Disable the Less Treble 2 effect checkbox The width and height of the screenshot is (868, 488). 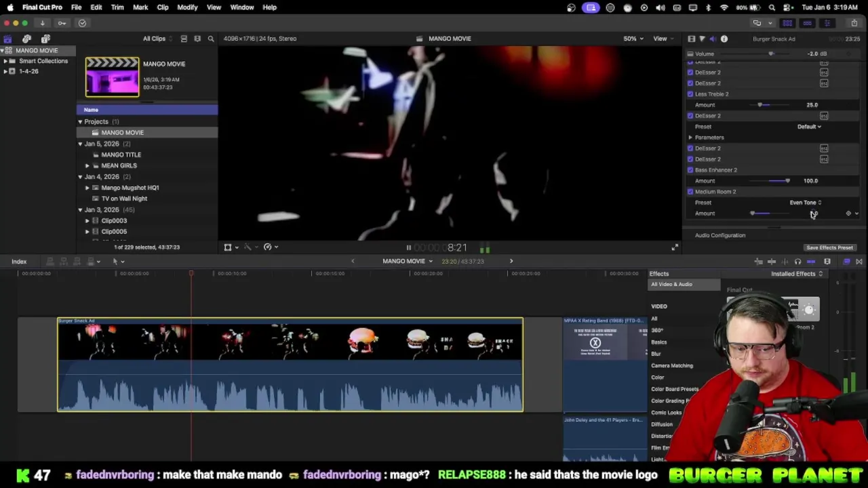coord(690,94)
